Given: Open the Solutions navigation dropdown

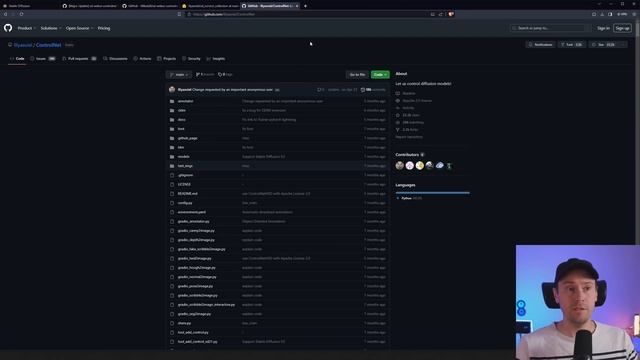Looking at the screenshot, I should (51, 28).
